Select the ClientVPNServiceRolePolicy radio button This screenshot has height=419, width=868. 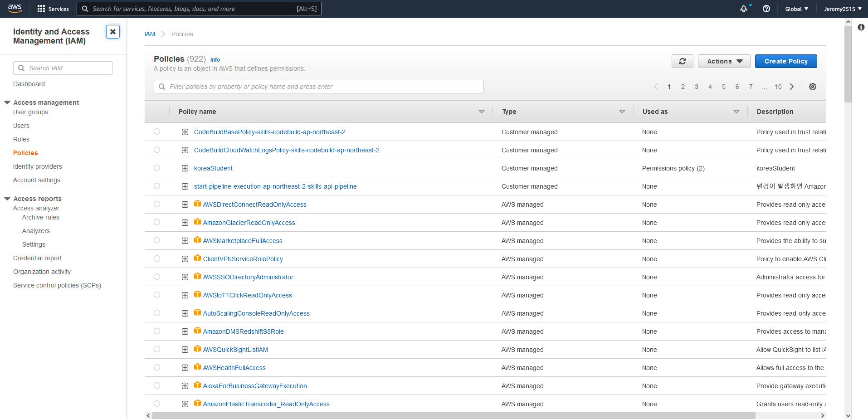[157, 258]
